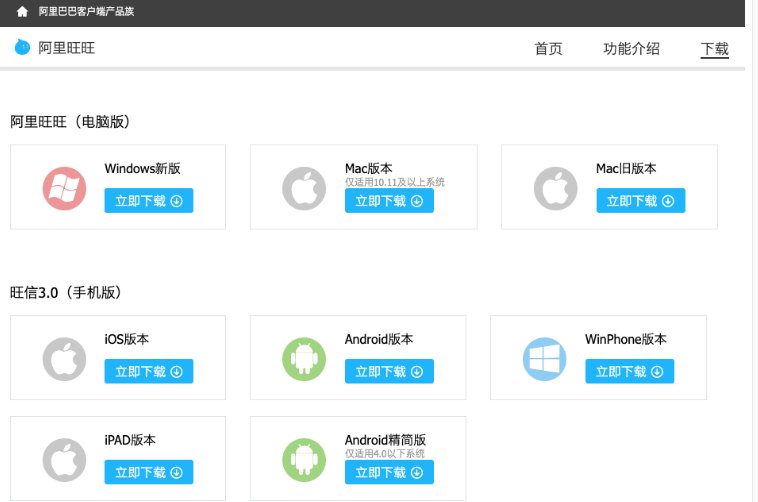Screen dimensions: 758x502
Task: Open the 功能介绍 tab
Action: pos(631,48)
